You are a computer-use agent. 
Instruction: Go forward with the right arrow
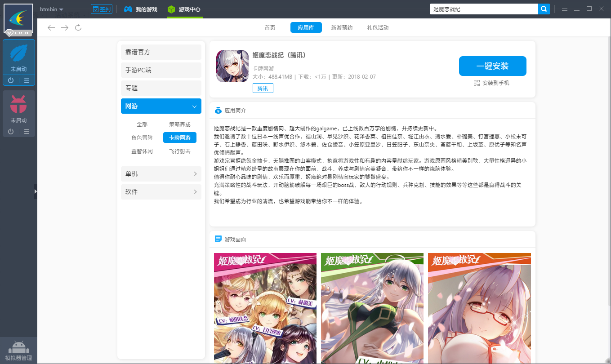65,27
